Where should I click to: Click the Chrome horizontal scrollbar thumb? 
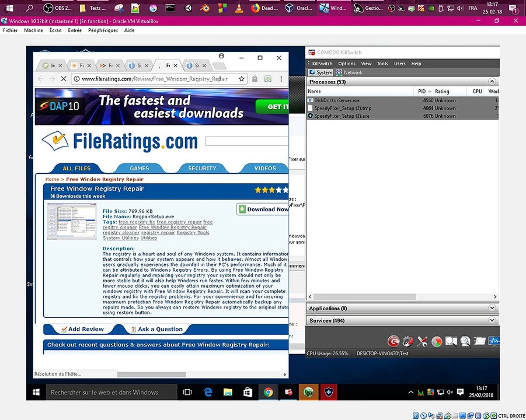coord(152,374)
